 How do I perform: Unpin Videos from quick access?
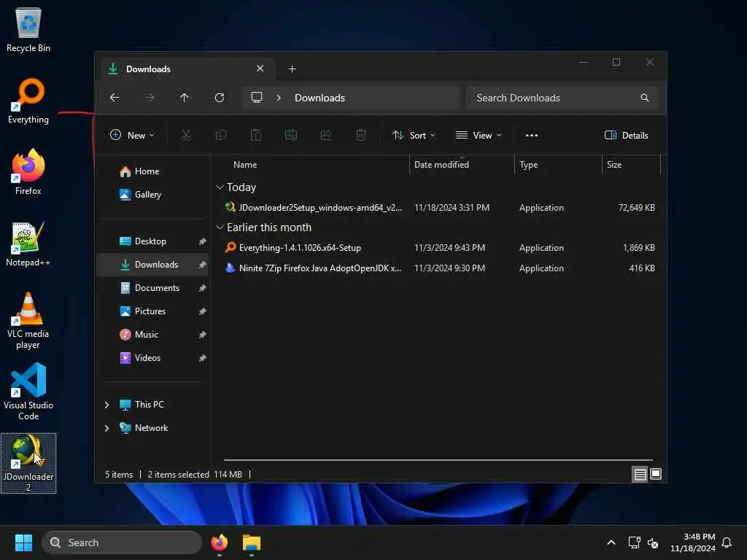(x=203, y=358)
